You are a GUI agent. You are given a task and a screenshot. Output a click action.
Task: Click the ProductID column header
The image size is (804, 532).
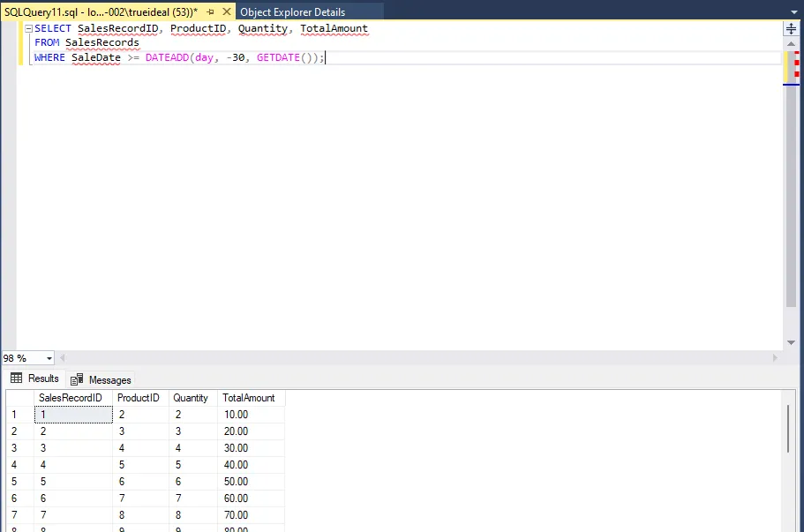(x=138, y=398)
